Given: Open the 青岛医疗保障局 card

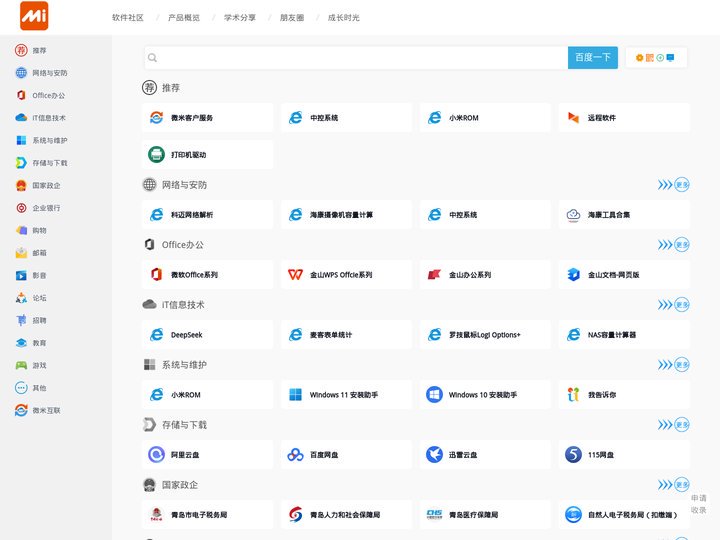Looking at the screenshot, I should [485, 515].
